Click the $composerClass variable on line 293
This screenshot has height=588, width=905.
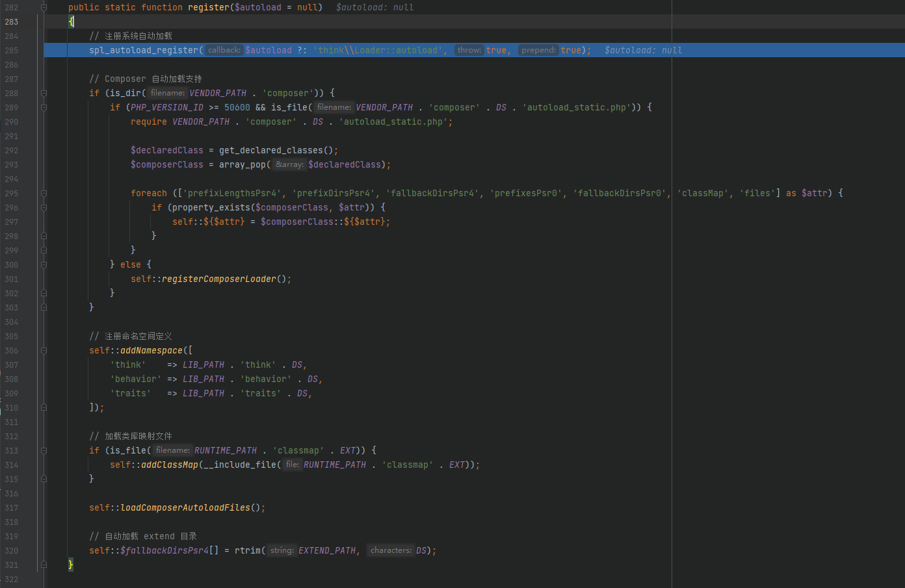click(167, 164)
